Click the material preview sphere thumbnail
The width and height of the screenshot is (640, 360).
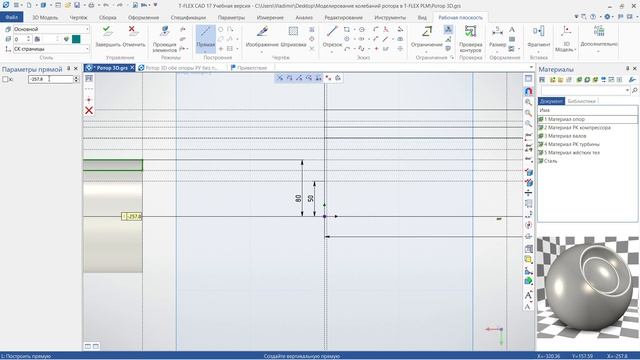588,287
